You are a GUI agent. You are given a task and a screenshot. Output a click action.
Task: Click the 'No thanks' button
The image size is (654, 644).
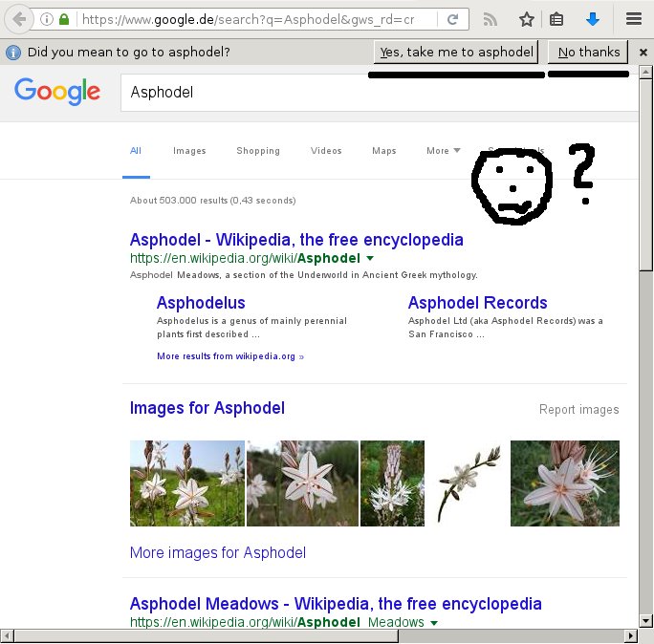coord(588,53)
